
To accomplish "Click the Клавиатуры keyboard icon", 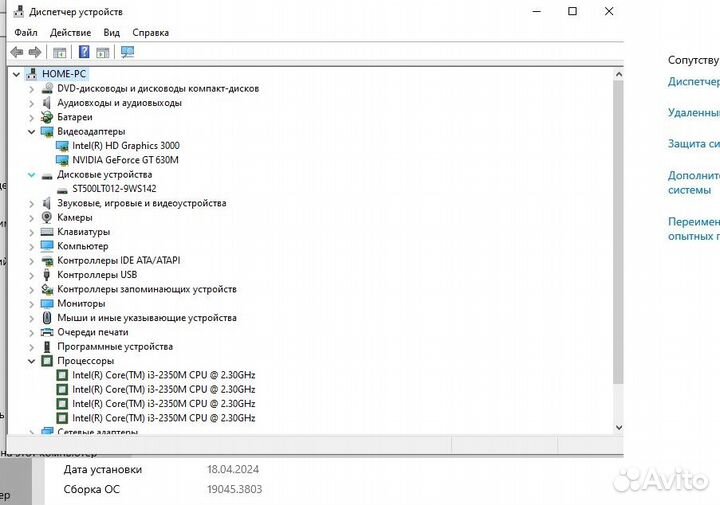I will (47, 232).
